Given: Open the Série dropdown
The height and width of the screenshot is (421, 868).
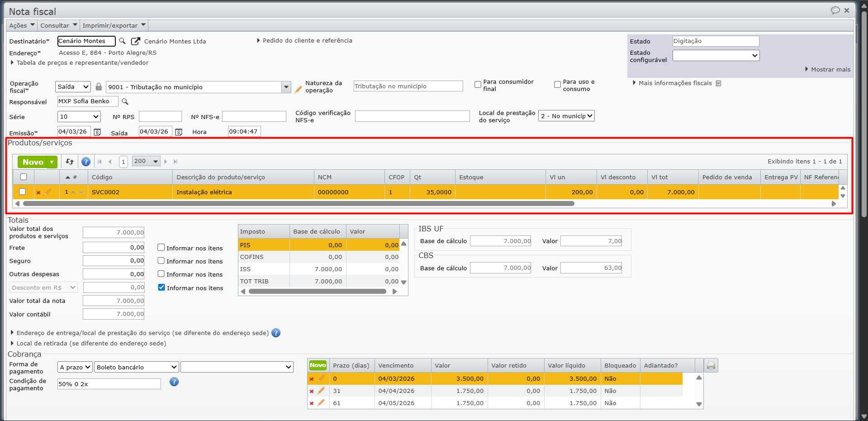Looking at the screenshot, I should [x=79, y=117].
